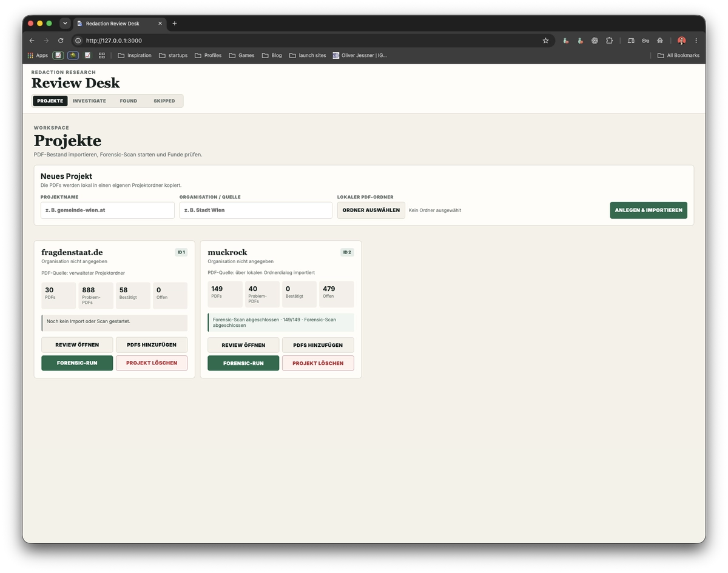Delete the fragdenstaat.de project

pyautogui.click(x=152, y=363)
